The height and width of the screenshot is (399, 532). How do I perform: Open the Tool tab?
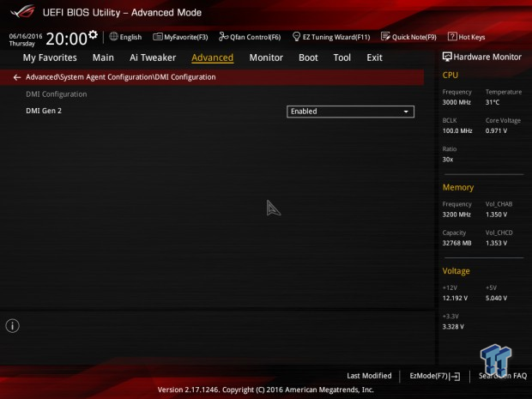tap(342, 57)
